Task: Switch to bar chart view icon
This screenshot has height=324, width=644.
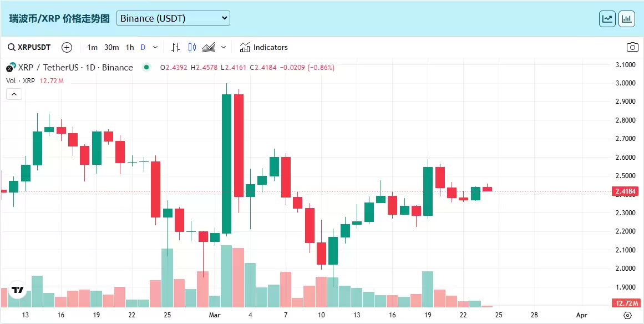Action: (x=627, y=18)
